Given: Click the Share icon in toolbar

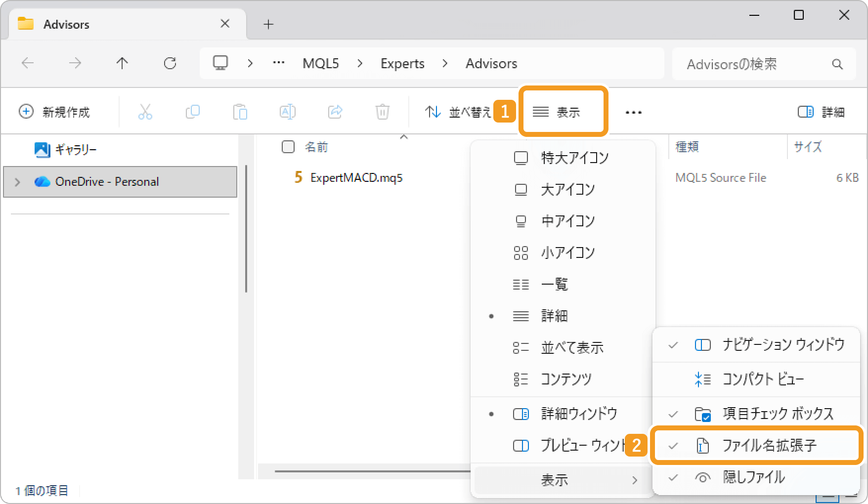Looking at the screenshot, I should (335, 112).
